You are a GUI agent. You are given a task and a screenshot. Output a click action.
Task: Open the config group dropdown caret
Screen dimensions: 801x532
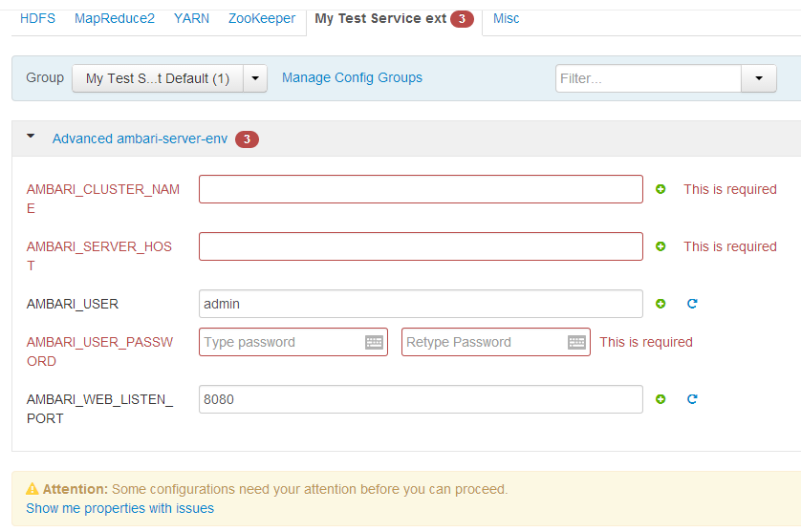(x=255, y=79)
